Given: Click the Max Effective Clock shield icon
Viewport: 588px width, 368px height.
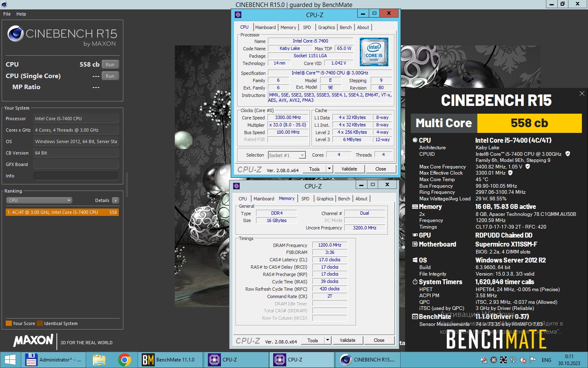Looking at the screenshot, I should (510, 173).
